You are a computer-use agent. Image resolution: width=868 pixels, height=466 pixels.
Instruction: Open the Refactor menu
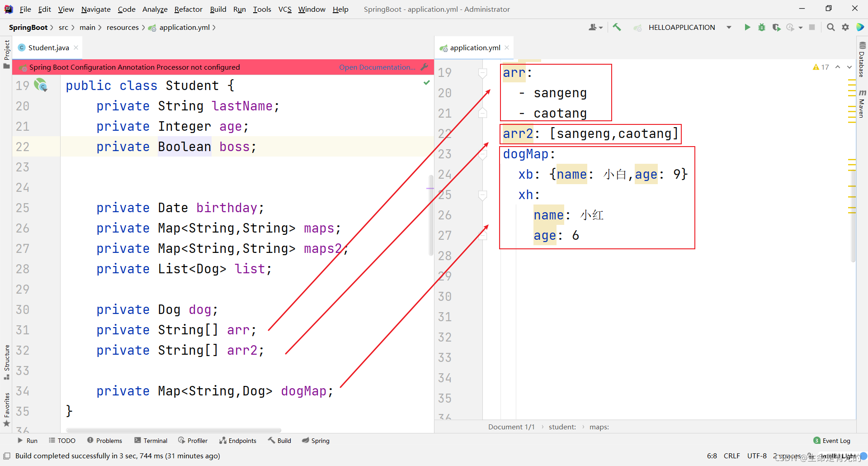pyautogui.click(x=188, y=9)
